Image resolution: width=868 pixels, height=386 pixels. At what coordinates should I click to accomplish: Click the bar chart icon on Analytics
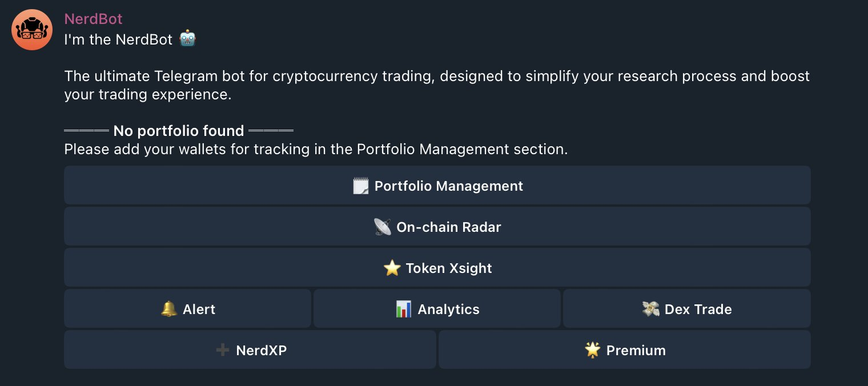(403, 309)
